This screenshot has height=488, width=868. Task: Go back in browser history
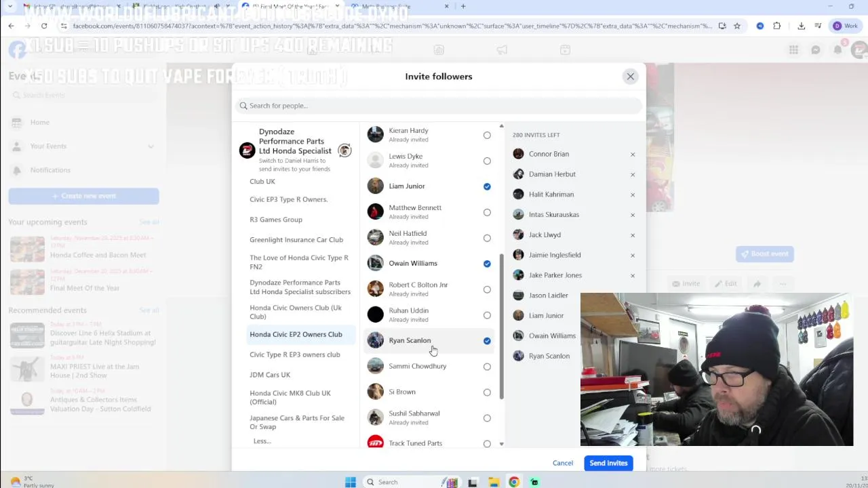click(11, 26)
